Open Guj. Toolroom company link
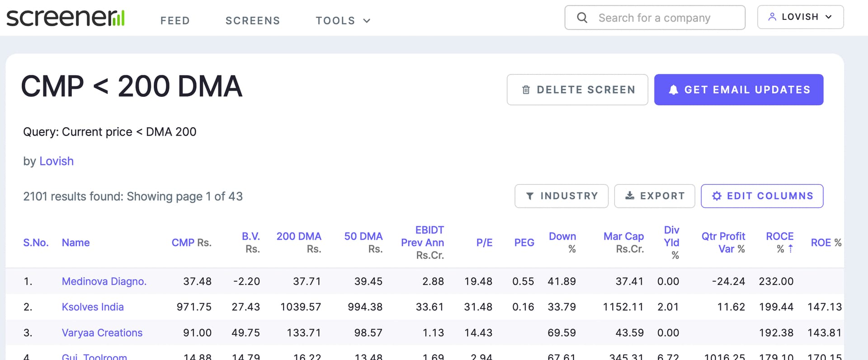The width and height of the screenshot is (868, 360). coord(94,356)
